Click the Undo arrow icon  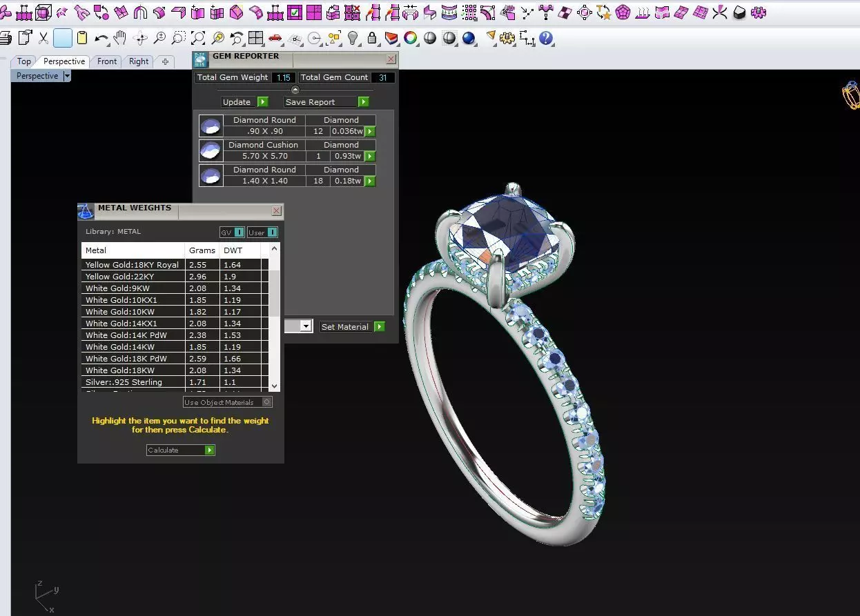click(101, 38)
